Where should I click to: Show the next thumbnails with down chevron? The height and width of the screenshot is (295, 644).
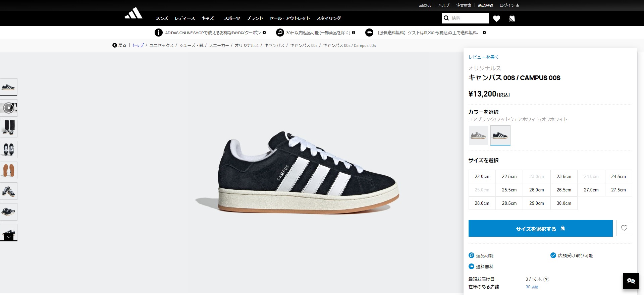(x=9, y=237)
